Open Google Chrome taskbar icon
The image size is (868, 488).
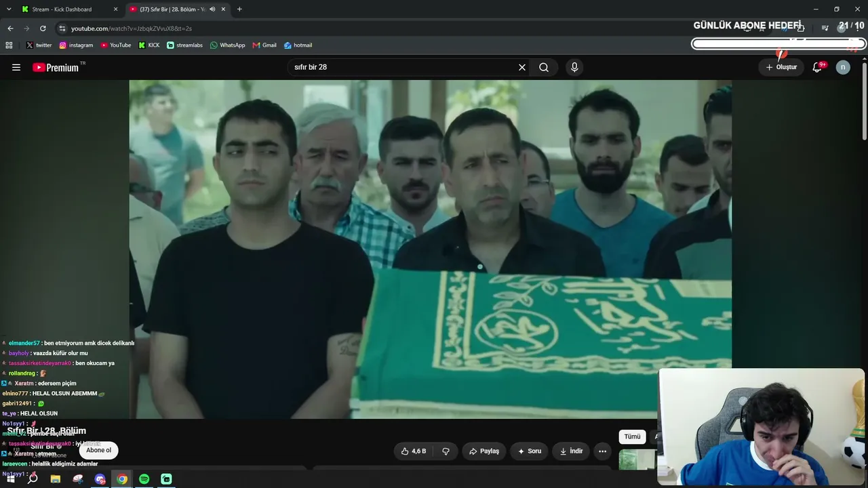(x=122, y=479)
